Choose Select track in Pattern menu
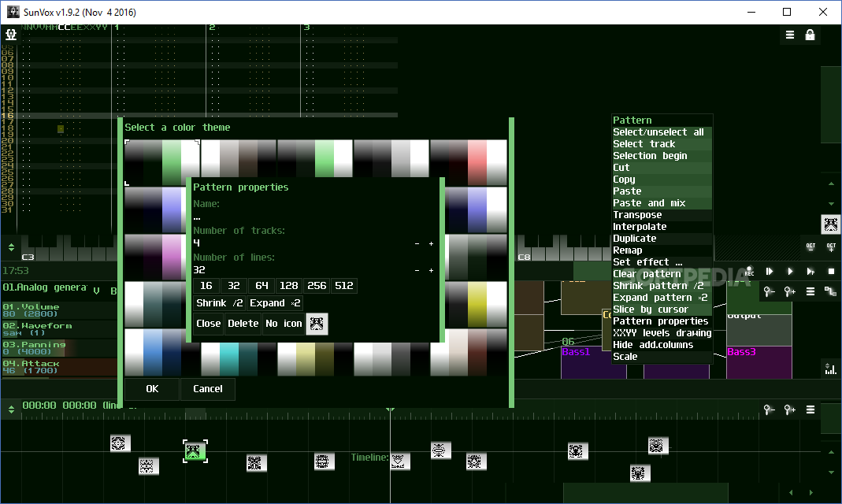842x504 pixels. (x=662, y=144)
